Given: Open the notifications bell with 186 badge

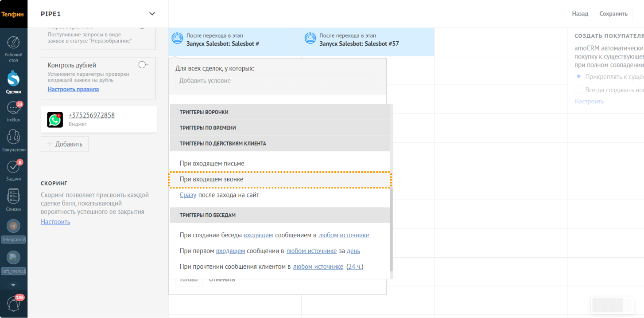Looking at the screenshot, I should pyautogui.click(x=14, y=304).
